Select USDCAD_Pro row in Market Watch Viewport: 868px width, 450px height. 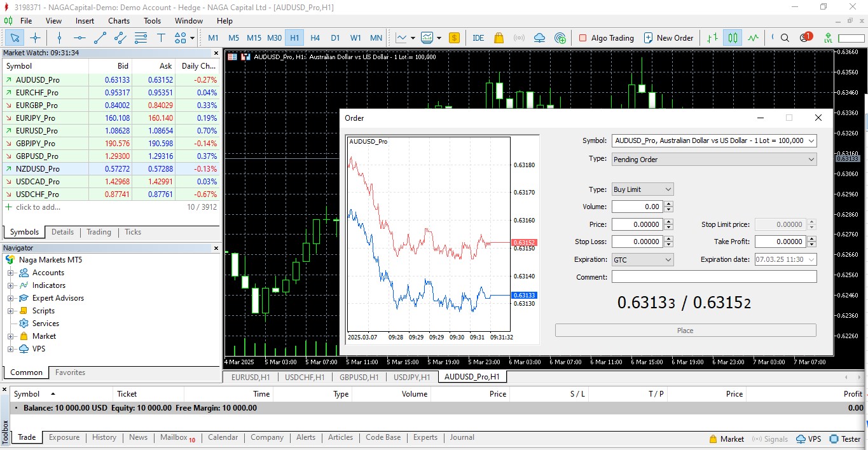pyautogui.click(x=111, y=181)
